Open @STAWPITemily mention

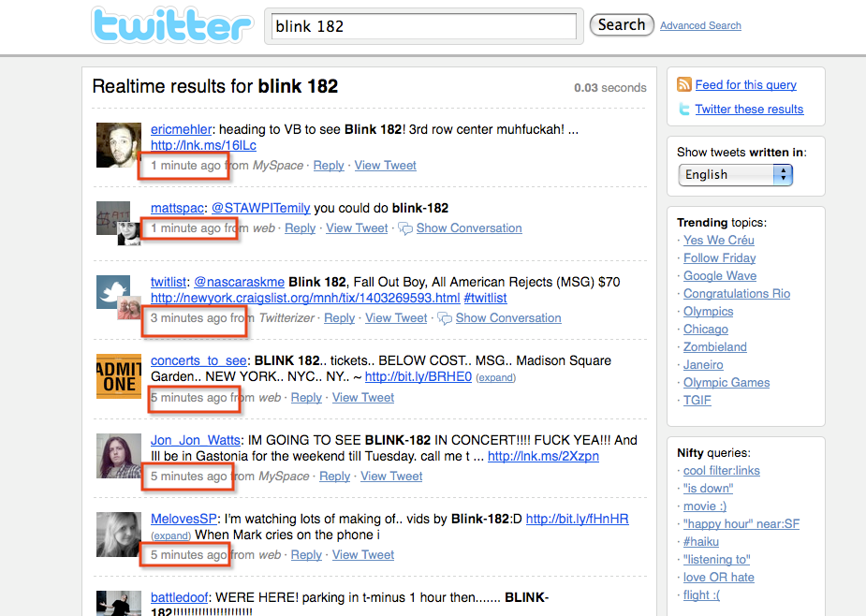(260, 208)
